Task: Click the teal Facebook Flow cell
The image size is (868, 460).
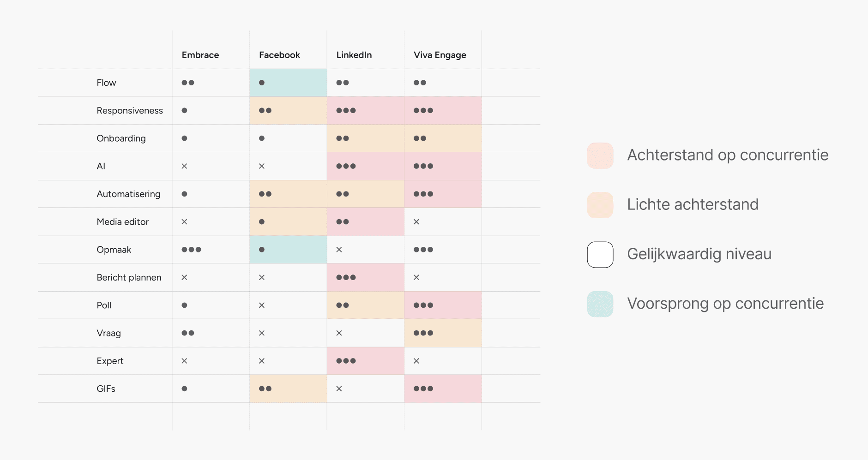Action: pos(288,83)
